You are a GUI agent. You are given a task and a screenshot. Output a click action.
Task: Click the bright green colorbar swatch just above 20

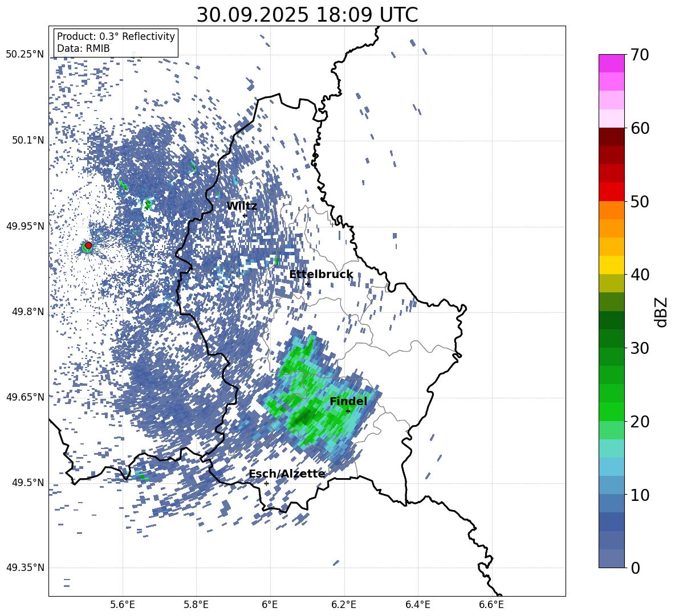(611, 412)
